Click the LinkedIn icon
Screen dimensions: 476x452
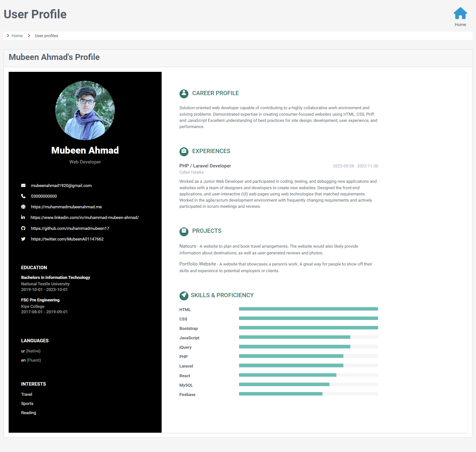(23, 217)
